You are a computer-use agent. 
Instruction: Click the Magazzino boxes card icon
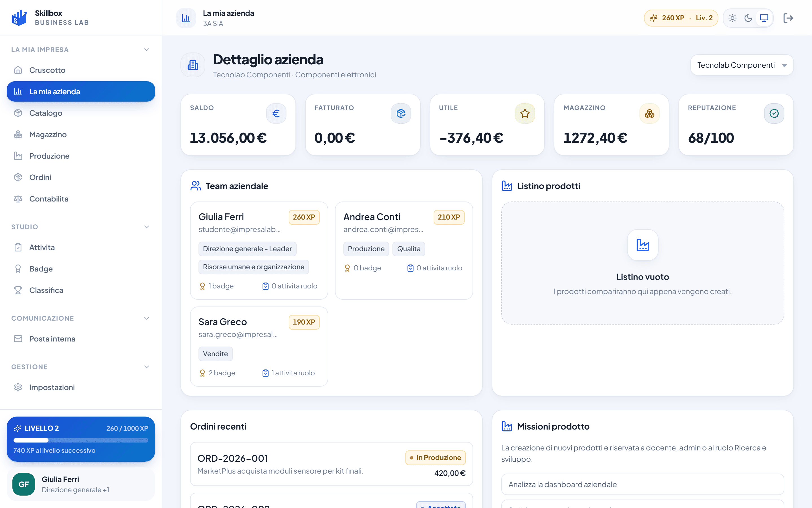click(x=650, y=113)
